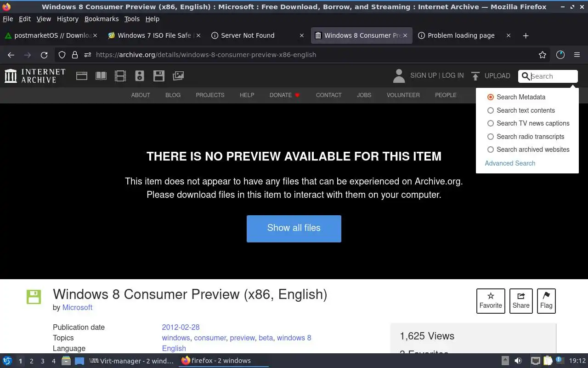This screenshot has width=588, height=368.
Task: Open the Audio speaker icon
Action: pos(140,76)
